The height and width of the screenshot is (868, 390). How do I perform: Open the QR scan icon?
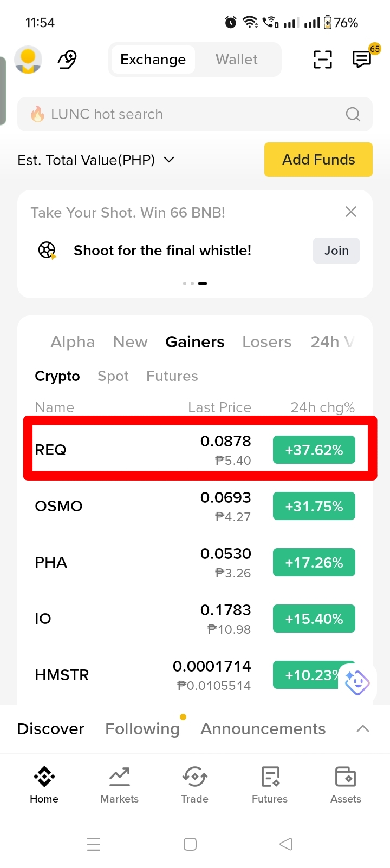coord(323,60)
